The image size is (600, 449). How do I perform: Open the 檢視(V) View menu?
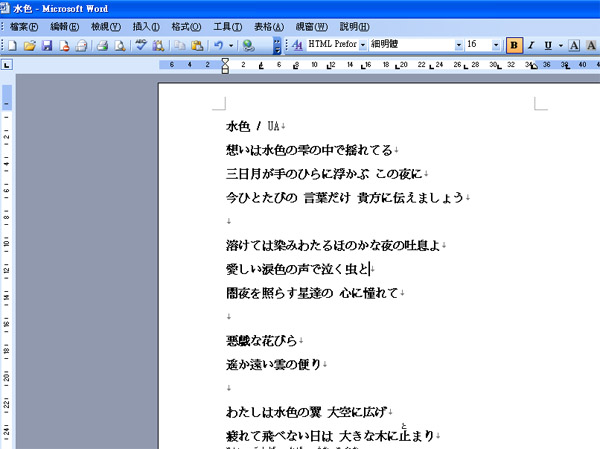pos(106,27)
